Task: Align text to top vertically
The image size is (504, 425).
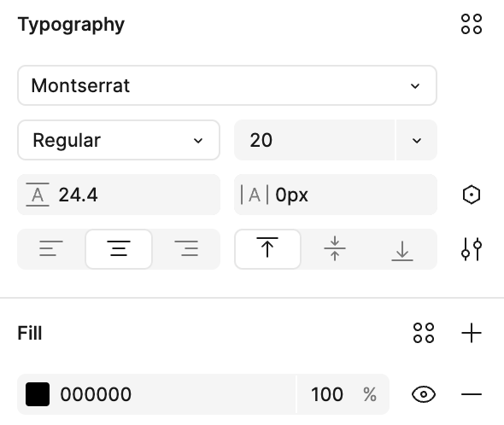Action: pyautogui.click(x=267, y=249)
